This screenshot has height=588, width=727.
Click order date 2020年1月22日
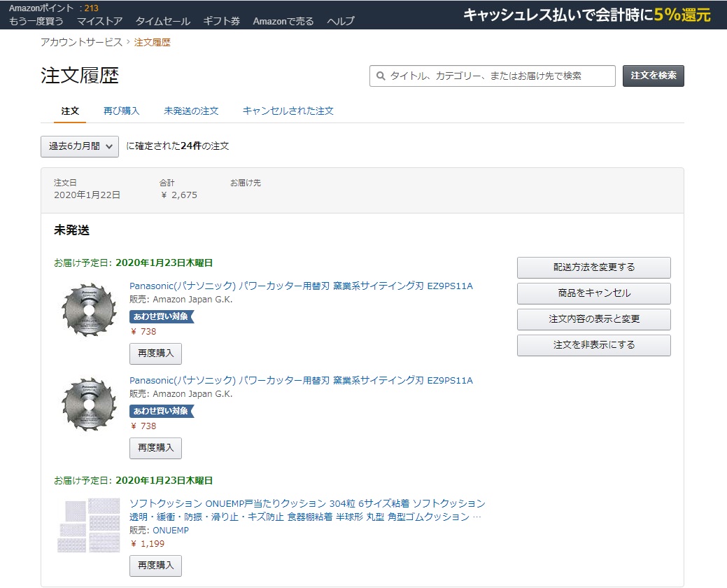87,195
